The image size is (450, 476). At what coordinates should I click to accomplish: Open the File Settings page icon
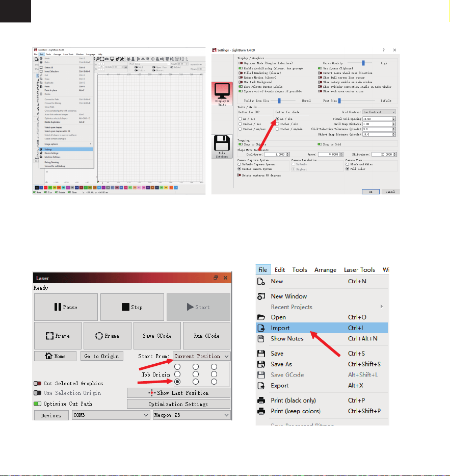click(x=222, y=146)
